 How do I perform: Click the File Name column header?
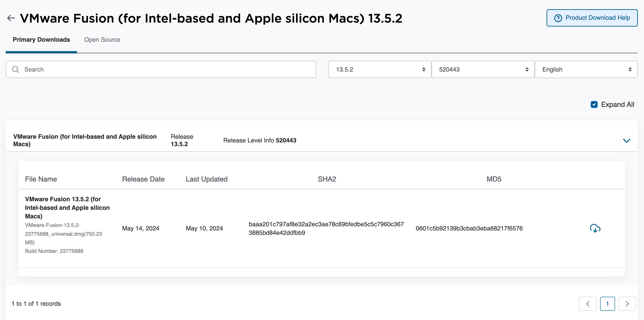(41, 179)
